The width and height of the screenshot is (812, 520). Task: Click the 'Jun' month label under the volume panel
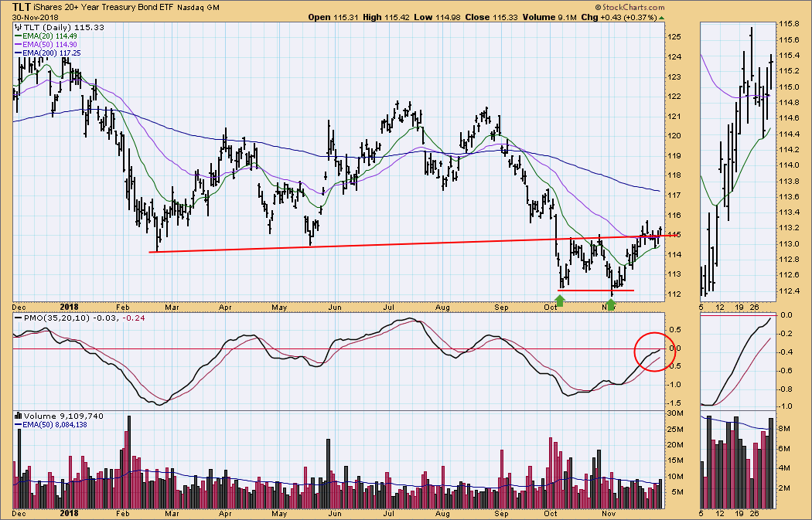pos(335,513)
